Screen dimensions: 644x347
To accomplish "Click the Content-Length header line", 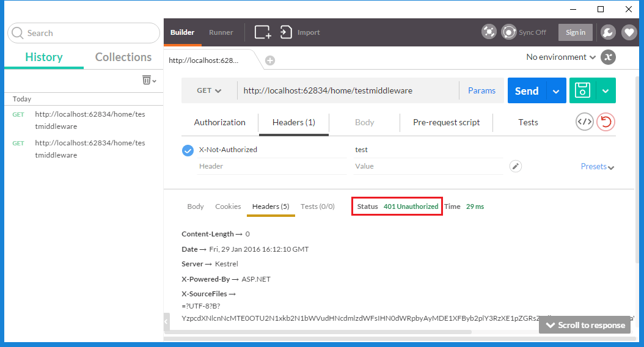I will [216, 234].
